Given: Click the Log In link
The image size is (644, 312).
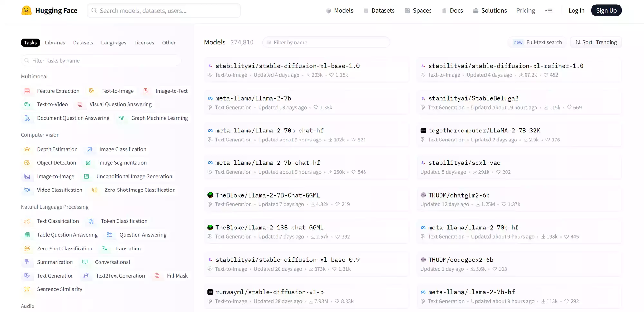Looking at the screenshot, I should click(576, 10).
